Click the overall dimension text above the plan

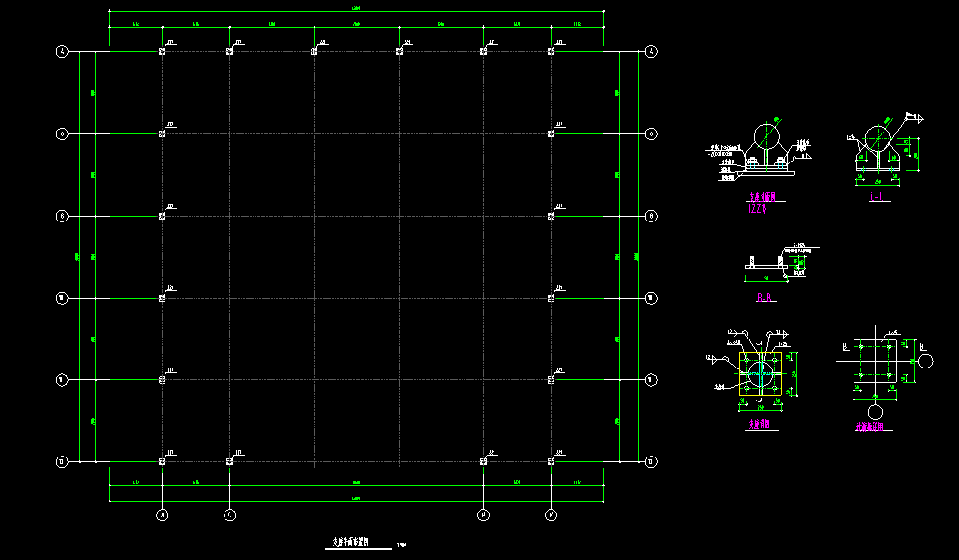click(356, 11)
